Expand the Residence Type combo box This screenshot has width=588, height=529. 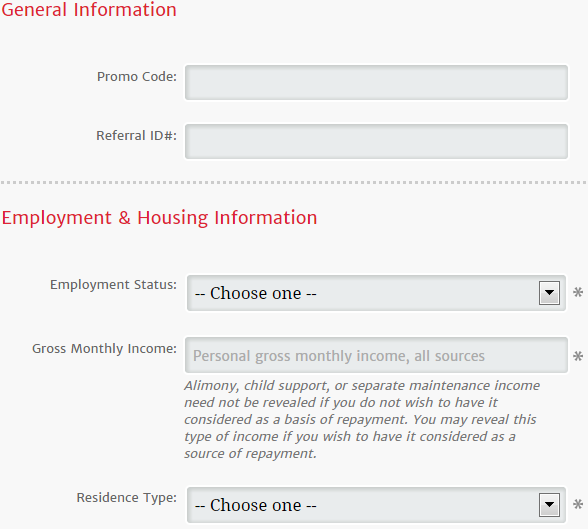(376, 505)
